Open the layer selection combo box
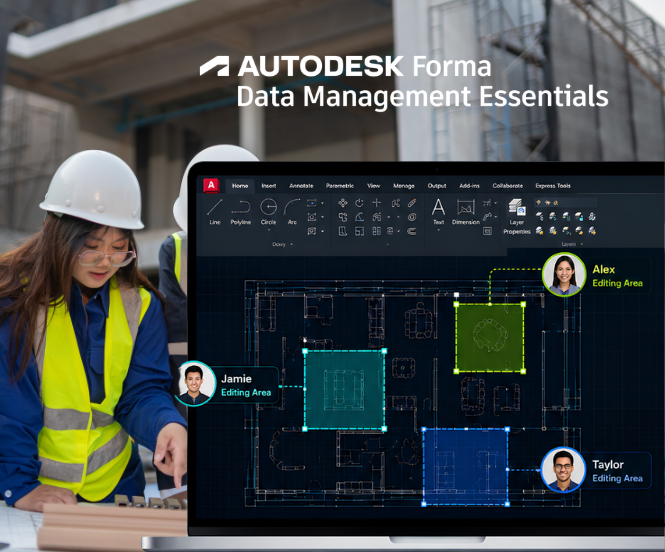This screenshot has width=665, height=552. click(x=566, y=203)
